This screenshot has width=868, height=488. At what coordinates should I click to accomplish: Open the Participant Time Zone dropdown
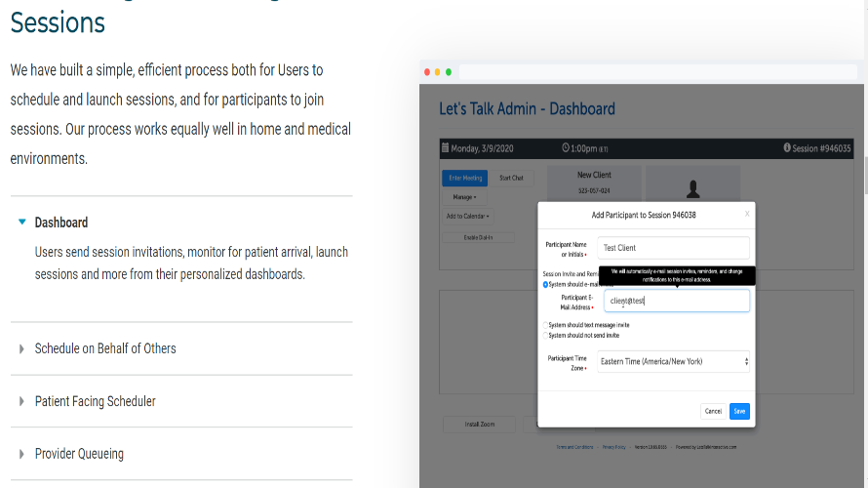[673, 362]
